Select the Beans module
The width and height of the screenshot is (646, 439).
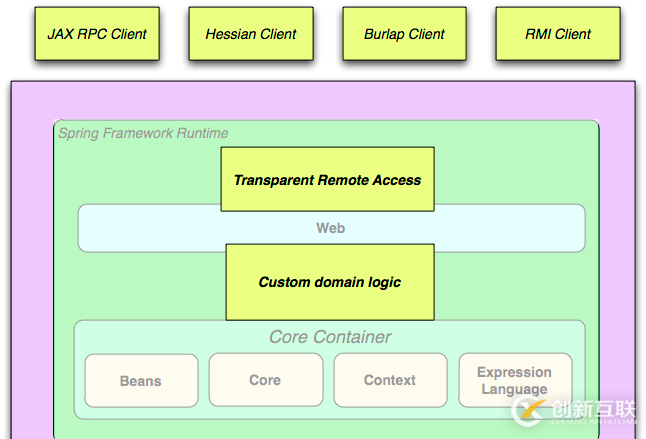(x=141, y=381)
